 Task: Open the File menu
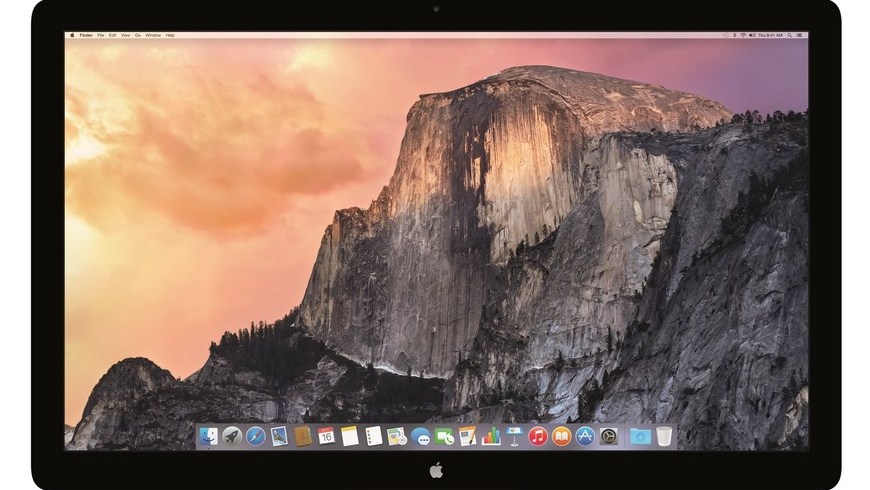101,35
